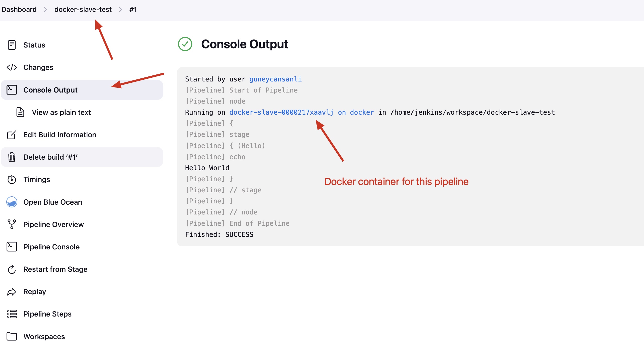Expand the Workspaces section
The image size is (644, 357).
coord(43,336)
